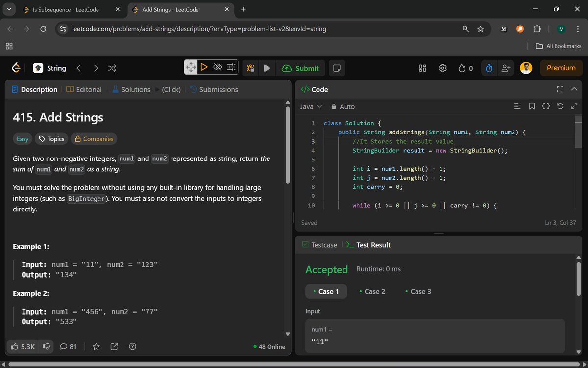588x368 pixels.
Task: Like the problem thumbs-up 5.3K
Action: pyautogui.click(x=23, y=347)
